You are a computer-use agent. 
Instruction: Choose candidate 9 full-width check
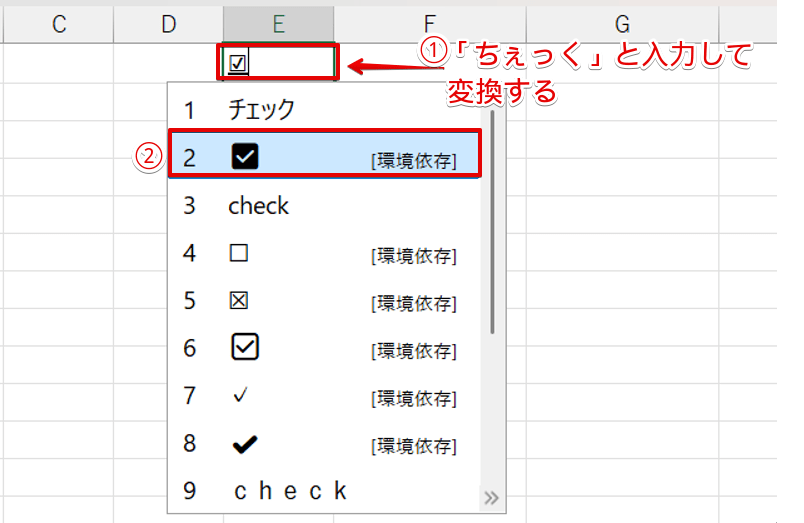(325, 491)
